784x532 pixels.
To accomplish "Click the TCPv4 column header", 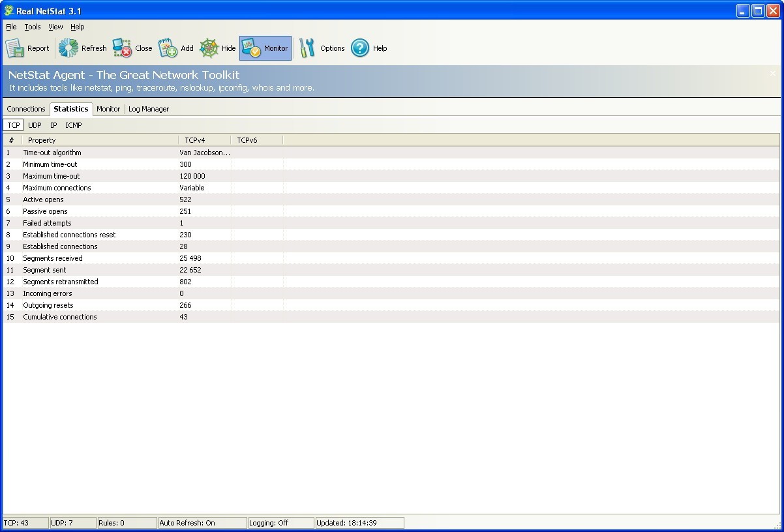I will tap(205, 140).
